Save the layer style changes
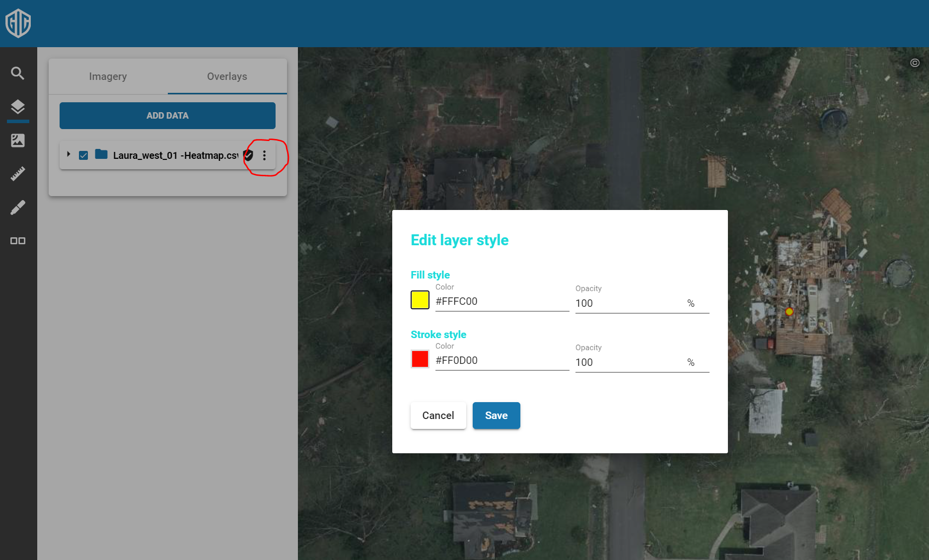Image resolution: width=929 pixels, height=560 pixels. click(496, 416)
